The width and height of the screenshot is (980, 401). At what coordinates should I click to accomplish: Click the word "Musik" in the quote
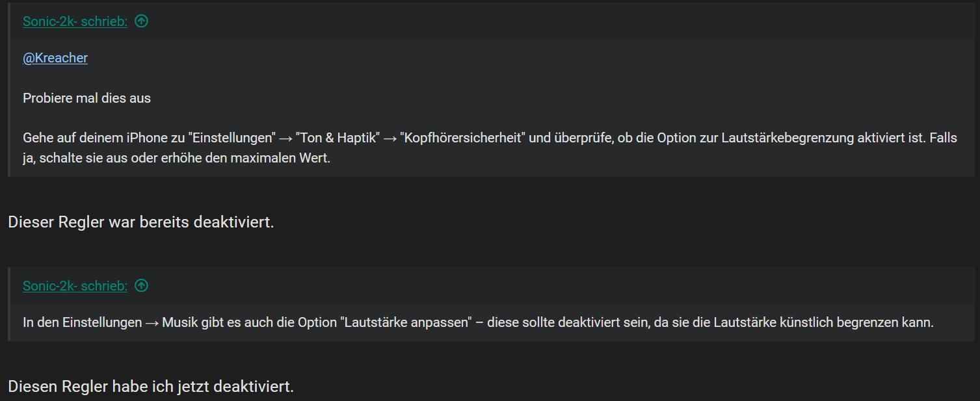(179, 323)
